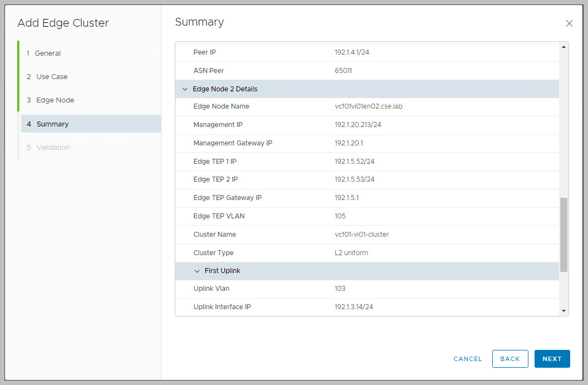Click the ASN Peer value 65011
Screen dimensions: 588x385
[x=343, y=71]
